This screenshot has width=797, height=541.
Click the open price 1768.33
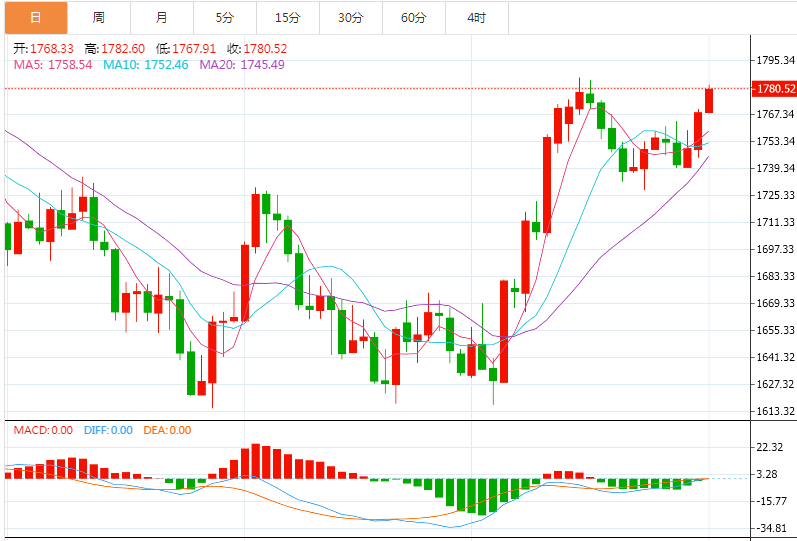[x=52, y=49]
